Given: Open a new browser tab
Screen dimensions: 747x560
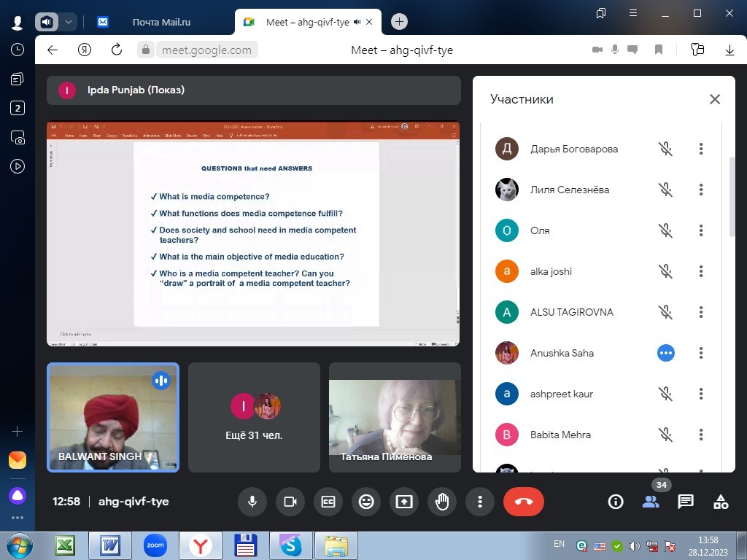Looking at the screenshot, I should coord(399,22).
